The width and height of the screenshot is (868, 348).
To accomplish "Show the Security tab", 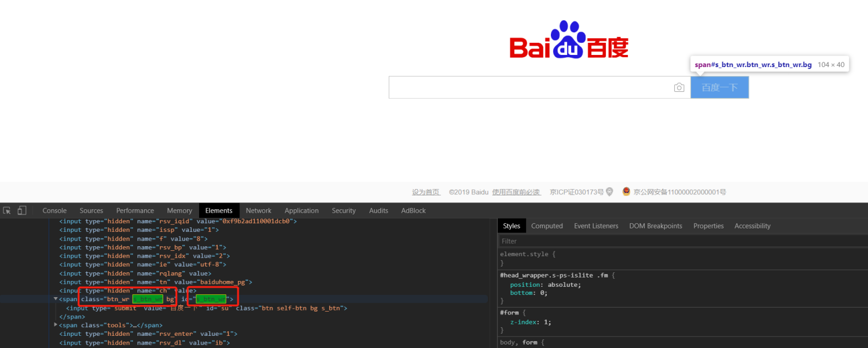I will tap(344, 210).
